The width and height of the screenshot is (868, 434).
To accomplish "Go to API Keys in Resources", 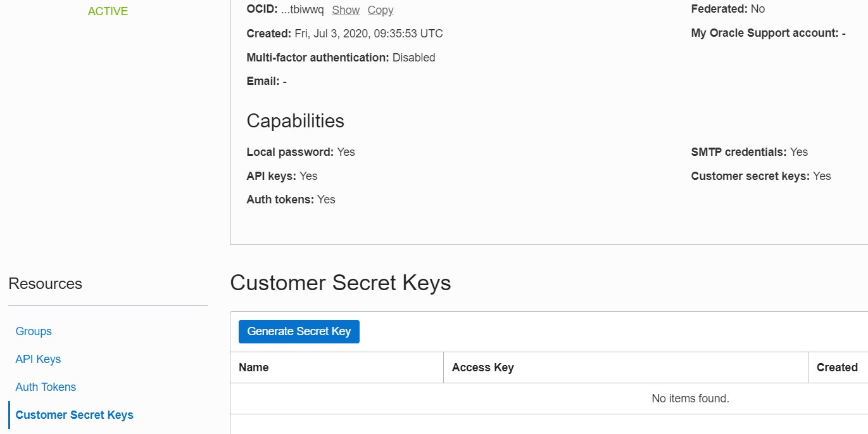I will click(x=38, y=359).
